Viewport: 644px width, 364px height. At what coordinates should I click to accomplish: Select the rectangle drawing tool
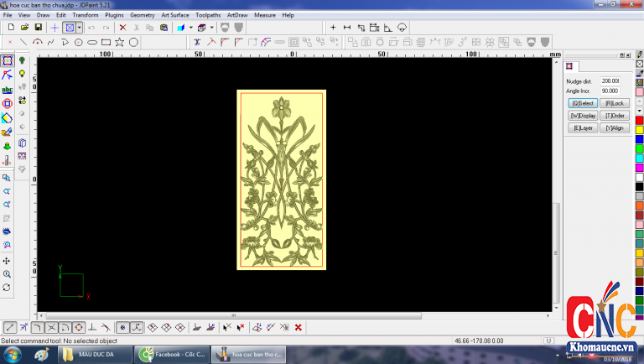coord(106,42)
